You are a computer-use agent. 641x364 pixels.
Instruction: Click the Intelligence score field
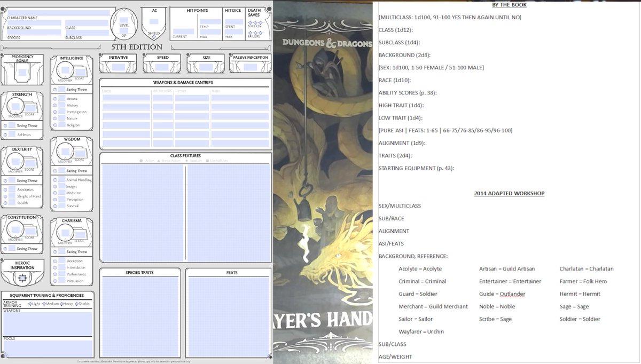coord(80,73)
